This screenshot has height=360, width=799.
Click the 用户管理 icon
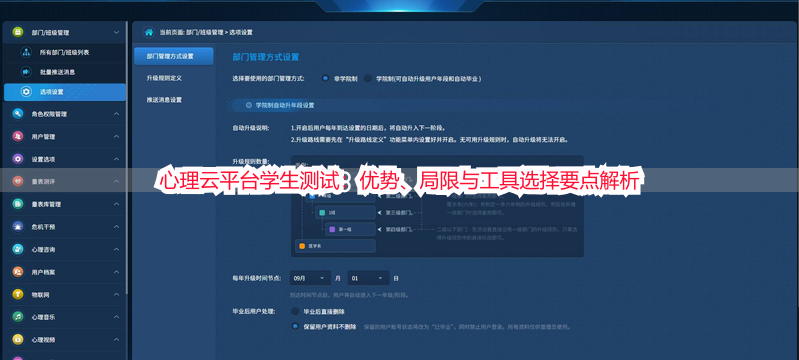click(x=18, y=137)
